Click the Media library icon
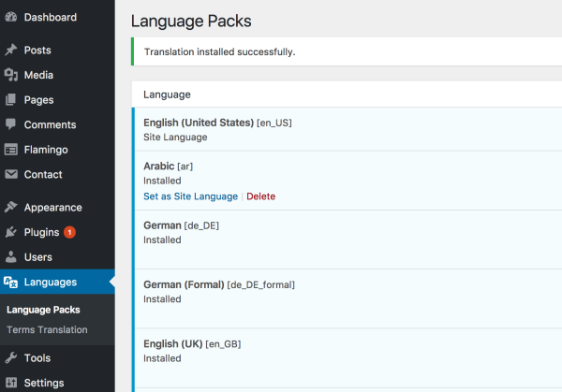 11,75
